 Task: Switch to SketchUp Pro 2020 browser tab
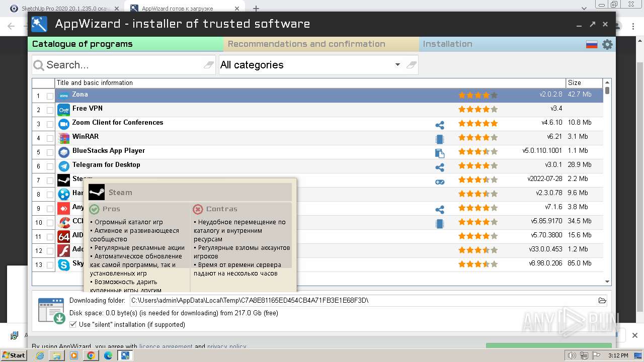65,9
